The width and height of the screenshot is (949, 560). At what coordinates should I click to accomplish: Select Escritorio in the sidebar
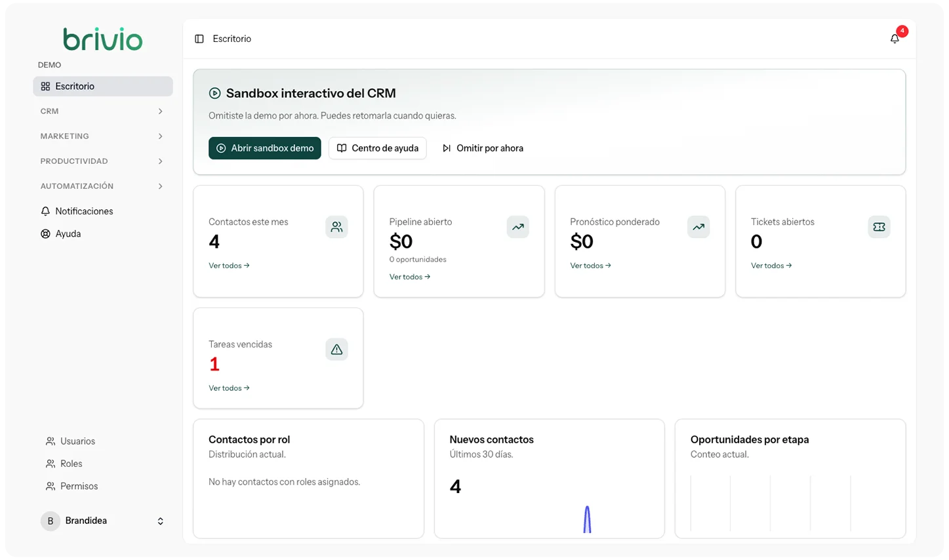click(103, 87)
